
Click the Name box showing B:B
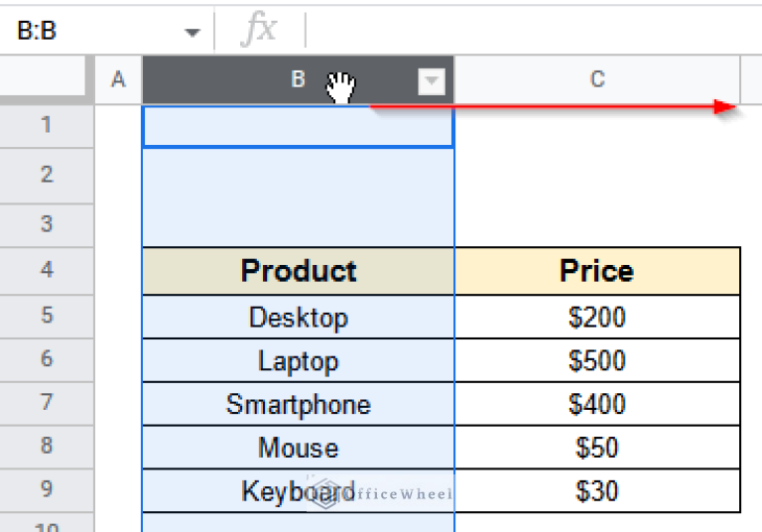89,32
